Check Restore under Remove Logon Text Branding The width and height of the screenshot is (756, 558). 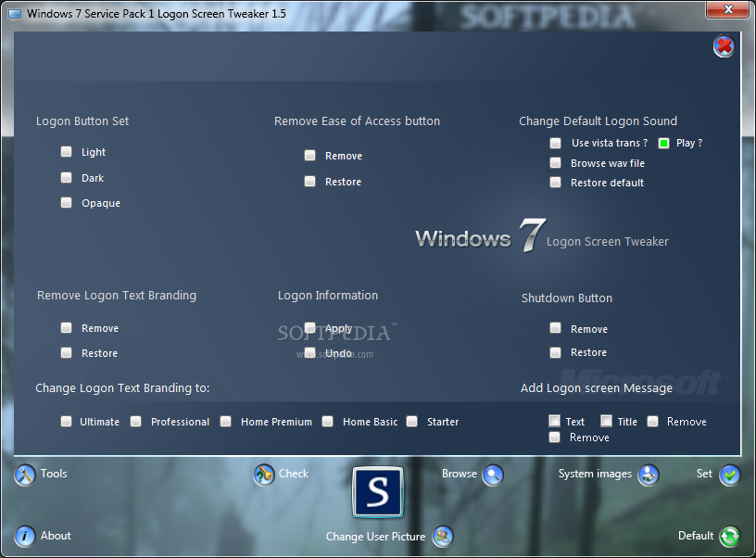coord(66,353)
